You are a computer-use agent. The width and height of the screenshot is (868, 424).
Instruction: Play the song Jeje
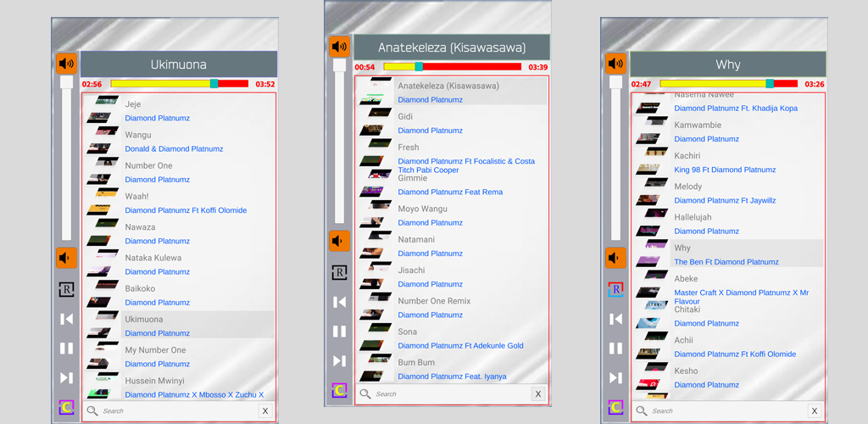tap(178, 110)
